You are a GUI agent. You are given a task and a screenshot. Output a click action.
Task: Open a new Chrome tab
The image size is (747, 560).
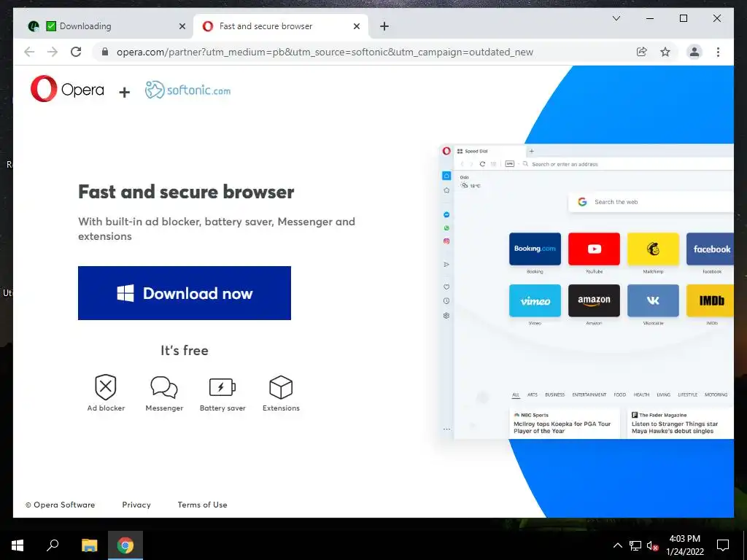coord(384,27)
